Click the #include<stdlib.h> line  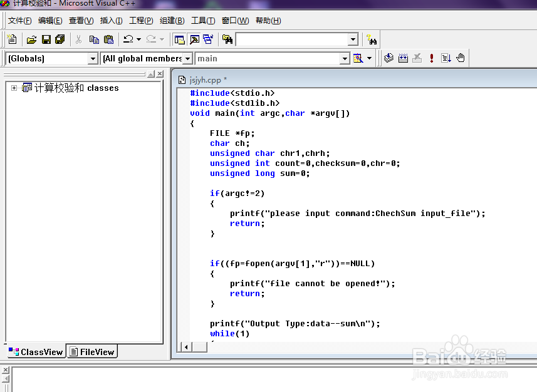[235, 103]
